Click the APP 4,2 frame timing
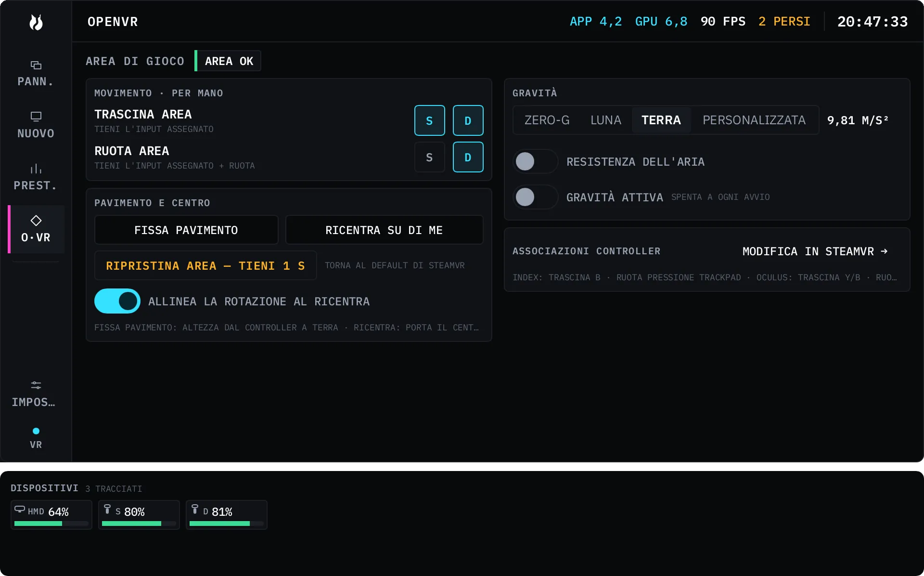The width and height of the screenshot is (924, 576). pyautogui.click(x=596, y=22)
